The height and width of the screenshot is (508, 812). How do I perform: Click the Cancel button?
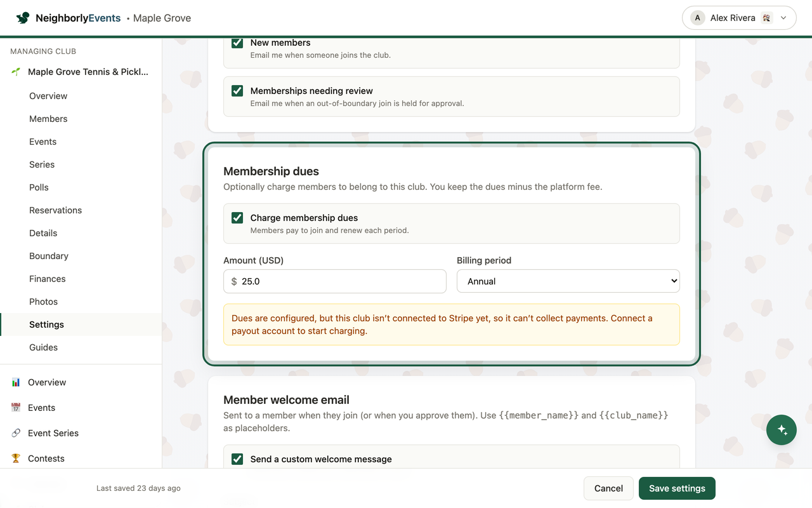(x=608, y=488)
